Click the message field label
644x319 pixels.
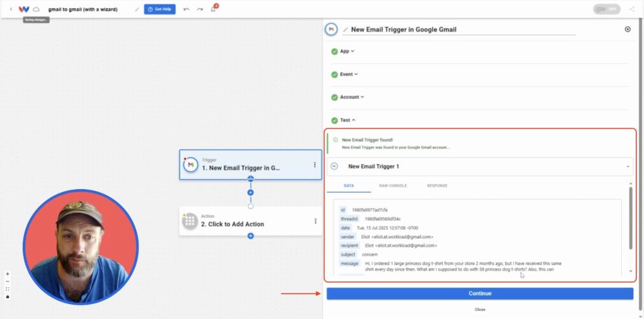(x=350, y=264)
